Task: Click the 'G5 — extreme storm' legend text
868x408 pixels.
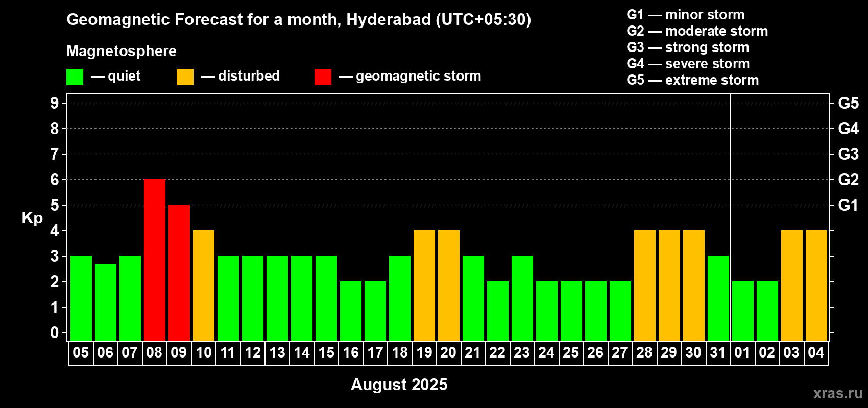Action: tap(693, 80)
